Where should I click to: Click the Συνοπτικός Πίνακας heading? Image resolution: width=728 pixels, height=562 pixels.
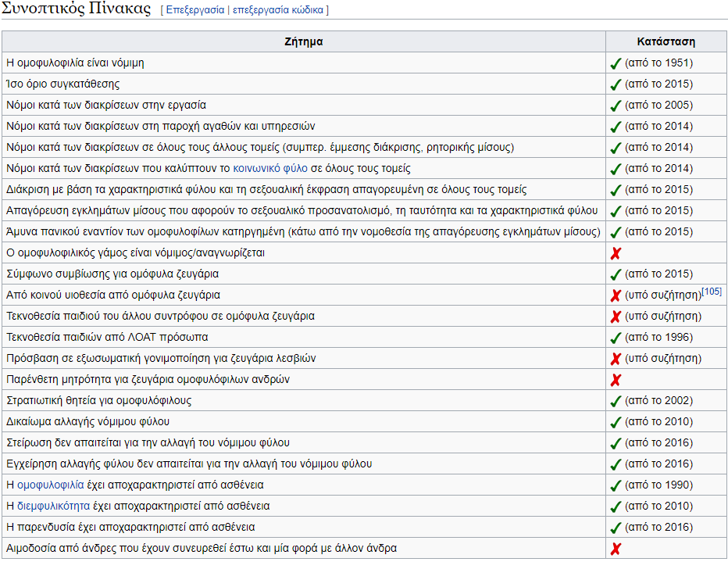(76, 9)
